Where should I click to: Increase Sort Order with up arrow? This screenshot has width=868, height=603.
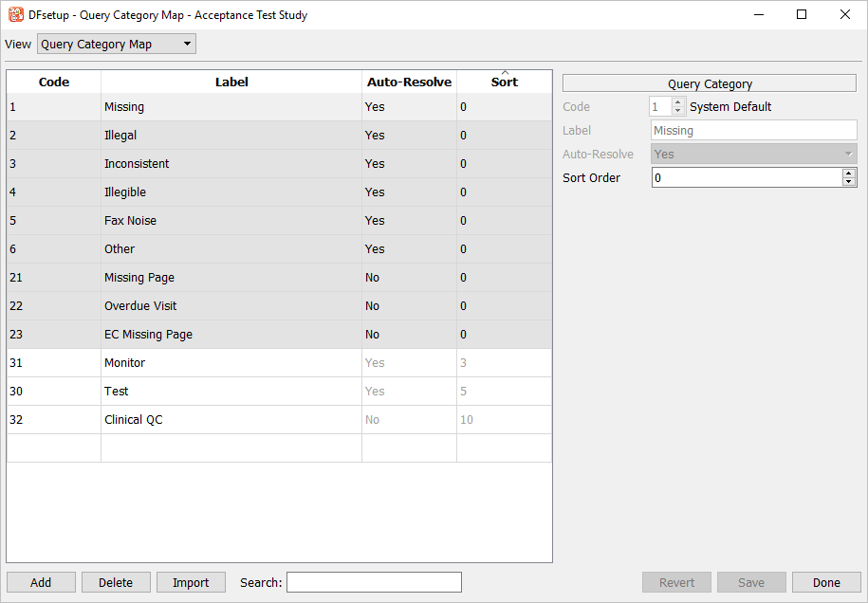tap(849, 173)
